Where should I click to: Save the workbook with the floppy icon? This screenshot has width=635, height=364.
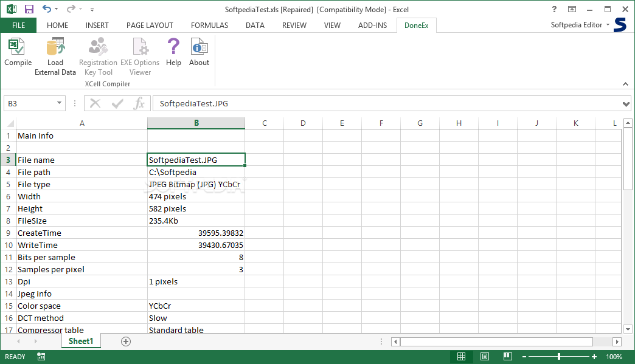pos(29,9)
